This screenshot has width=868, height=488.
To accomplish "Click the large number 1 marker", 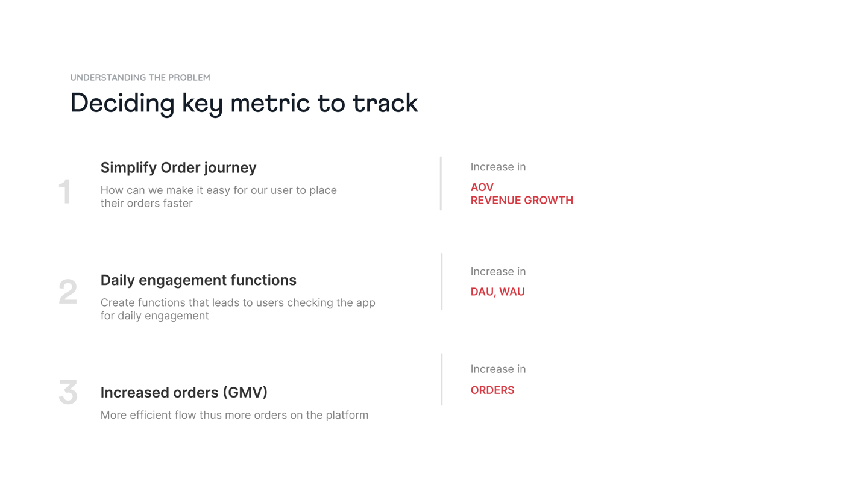I will (x=65, y=192).
